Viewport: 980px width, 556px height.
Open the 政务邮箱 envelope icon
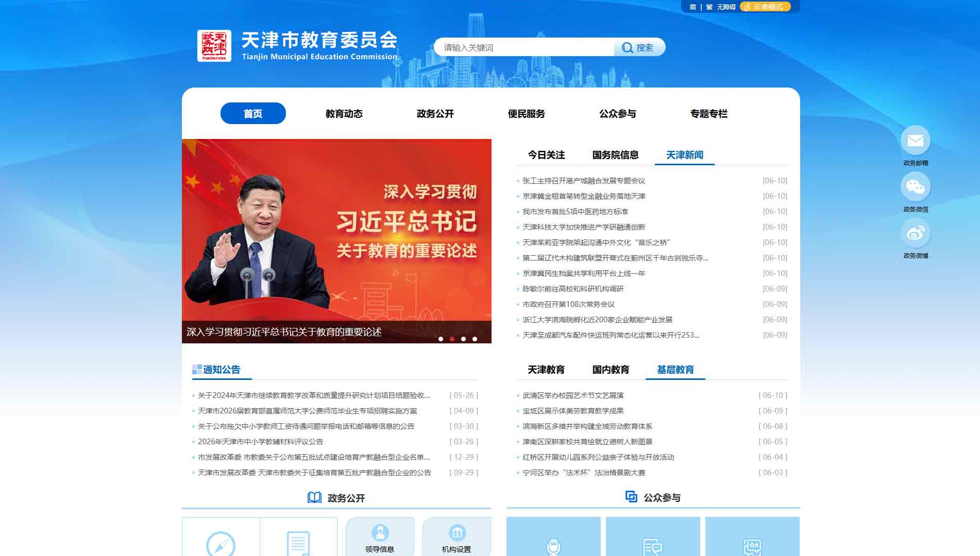pyautogui.click(x=915, y=140)
